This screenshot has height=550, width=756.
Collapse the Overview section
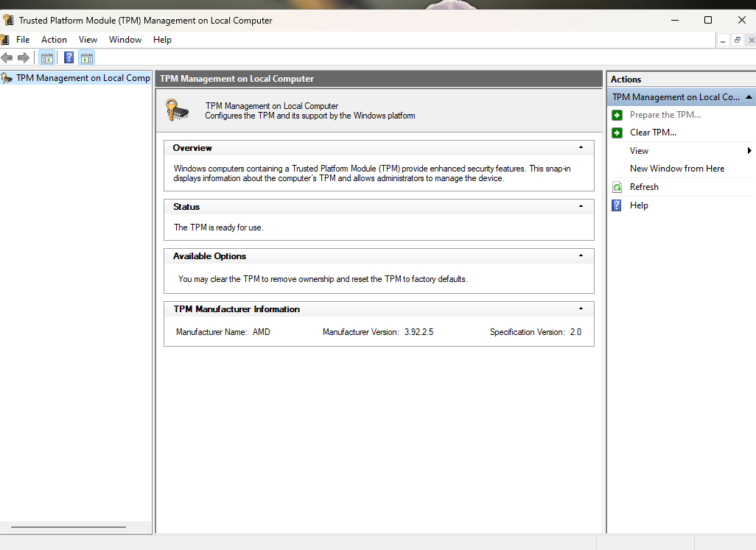pyautogui.click(x=581, y=147)
